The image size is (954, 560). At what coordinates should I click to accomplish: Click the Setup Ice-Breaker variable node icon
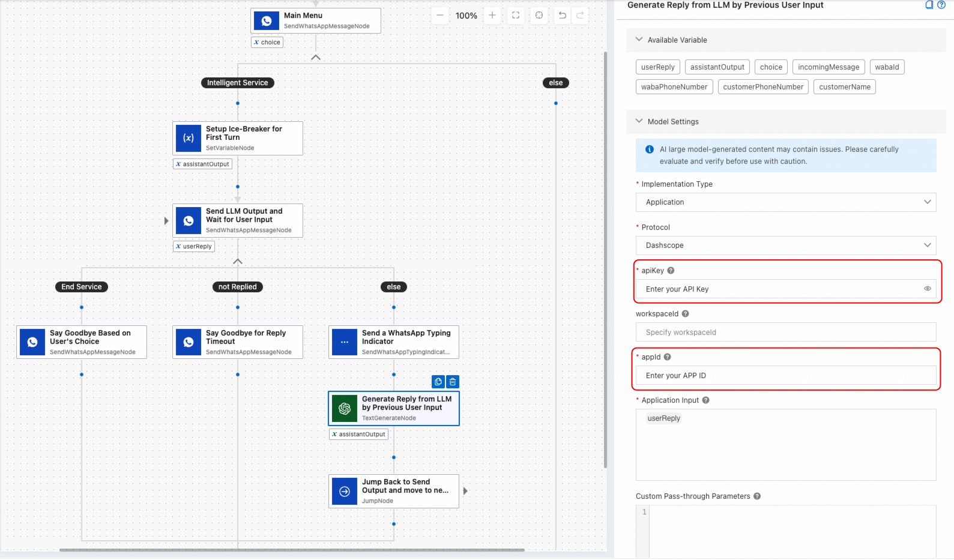pyautogui.click(x=189, y=138)
